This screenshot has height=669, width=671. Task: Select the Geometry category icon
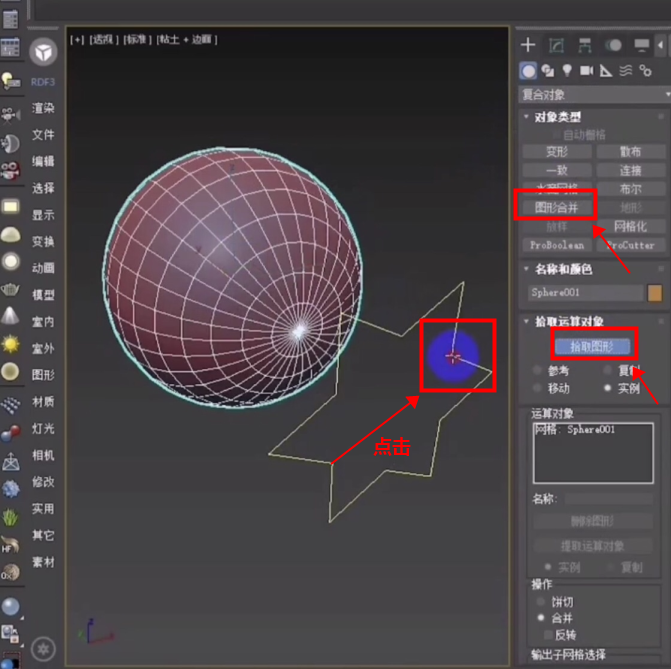528,71
